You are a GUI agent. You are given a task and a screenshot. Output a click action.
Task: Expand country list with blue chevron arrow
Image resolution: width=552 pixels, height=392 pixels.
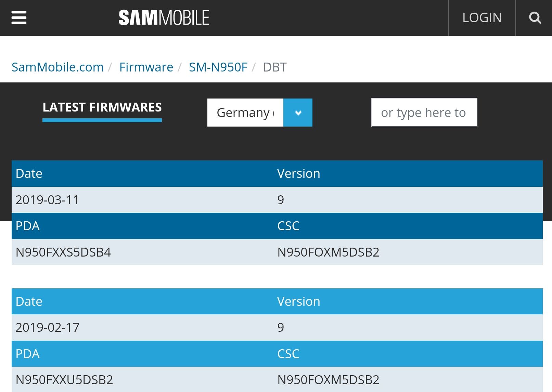pos(298,113)
